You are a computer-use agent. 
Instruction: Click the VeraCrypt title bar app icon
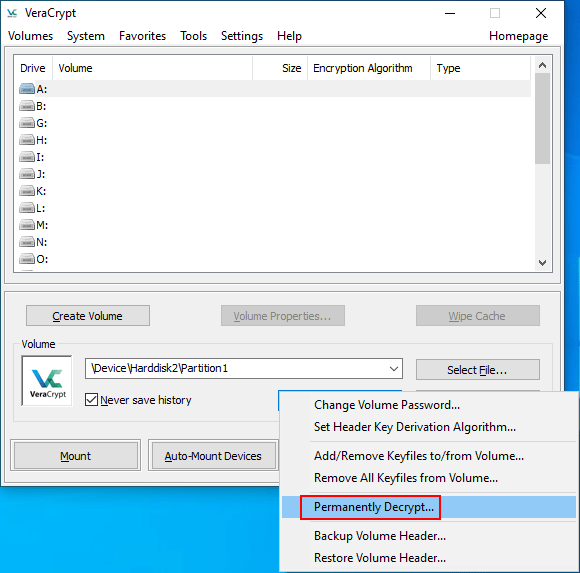(12, 13)
